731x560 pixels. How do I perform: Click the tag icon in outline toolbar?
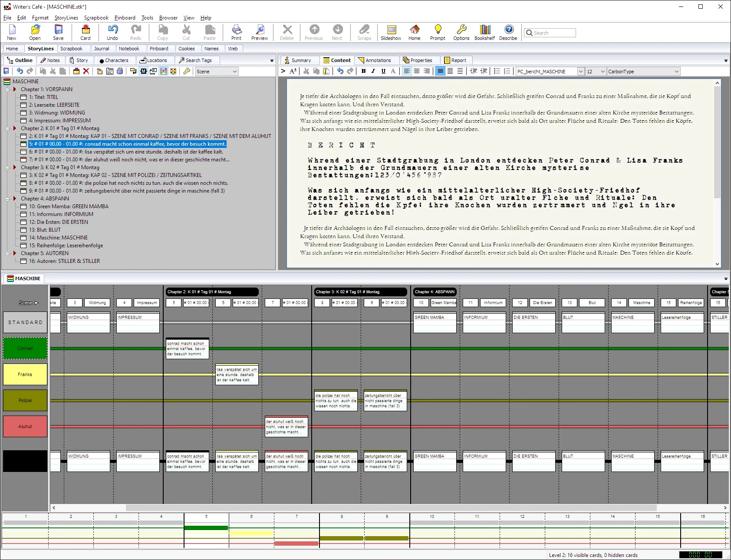(100, 71)
